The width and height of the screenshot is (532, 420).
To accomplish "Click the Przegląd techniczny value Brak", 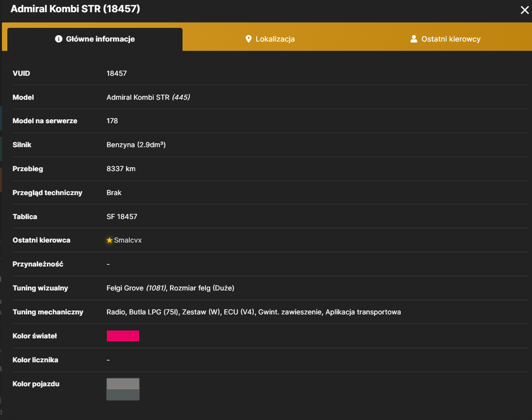I will click(114, 193).
